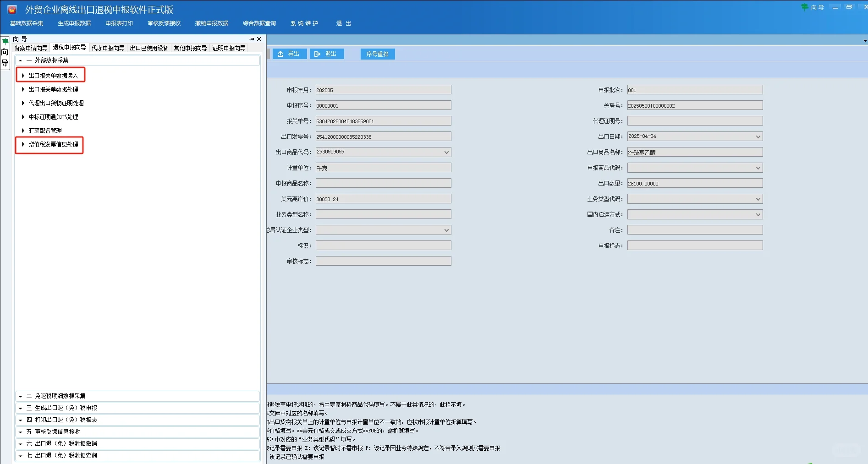Open the 出口商品代码 dropdown
The width and height of the screenshot is (868, 464).
click(446, 152)
